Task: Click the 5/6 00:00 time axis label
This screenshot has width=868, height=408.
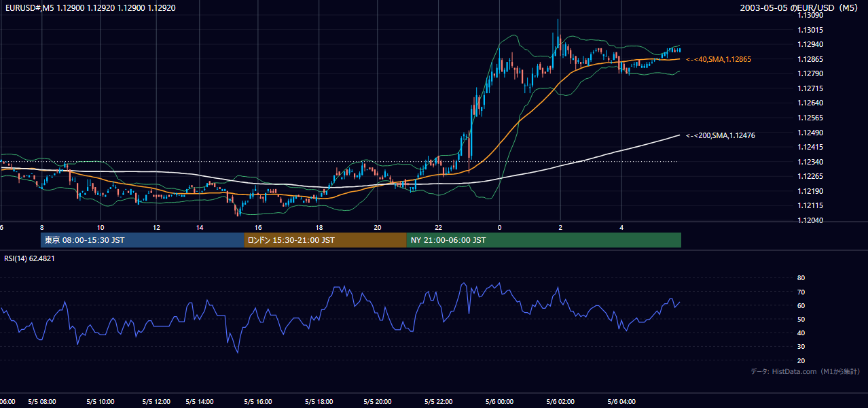Action: point(499,401)
